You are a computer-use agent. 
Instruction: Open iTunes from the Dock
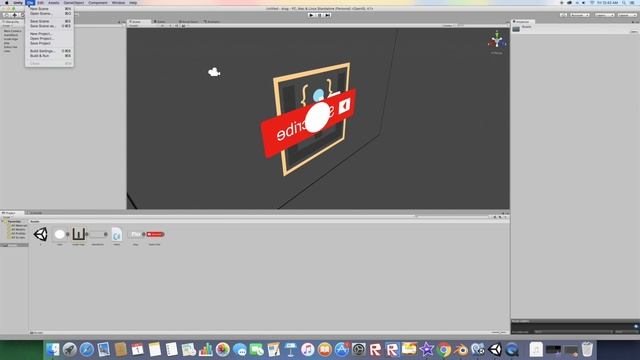(x=307, y=349)
